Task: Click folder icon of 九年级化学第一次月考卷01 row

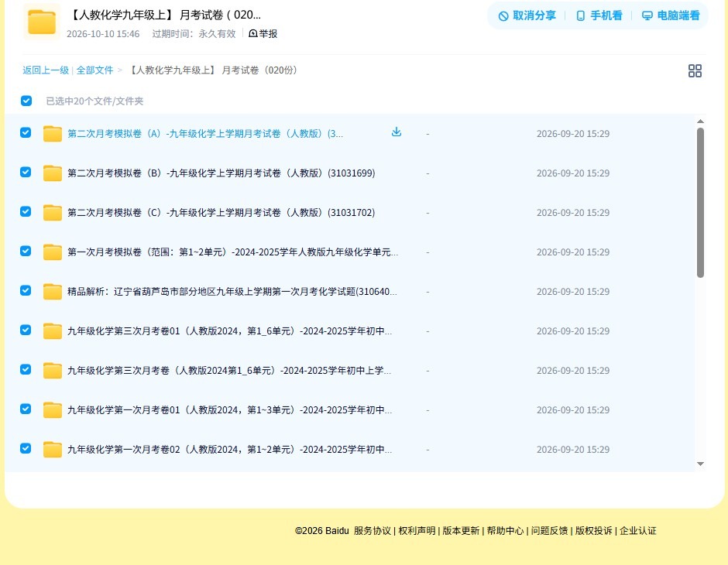Action: (x=53, y=409)
